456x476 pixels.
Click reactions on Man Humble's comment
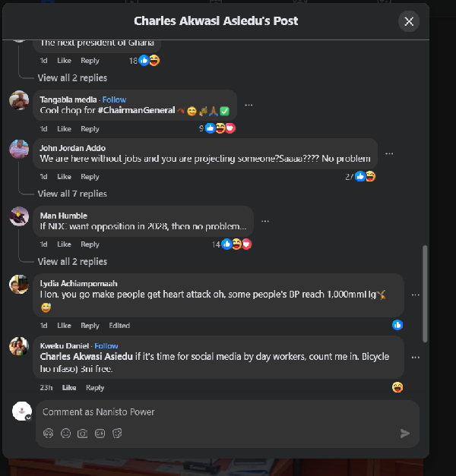[236, 244]
